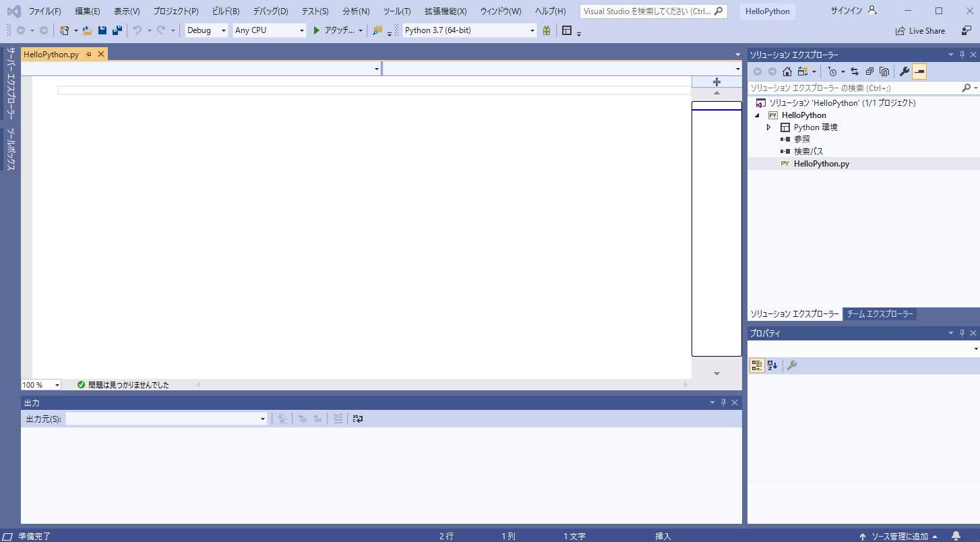The image size is (980, 542).
Task: Close the HelloPython.py editor tab
Action: point(101,54)
